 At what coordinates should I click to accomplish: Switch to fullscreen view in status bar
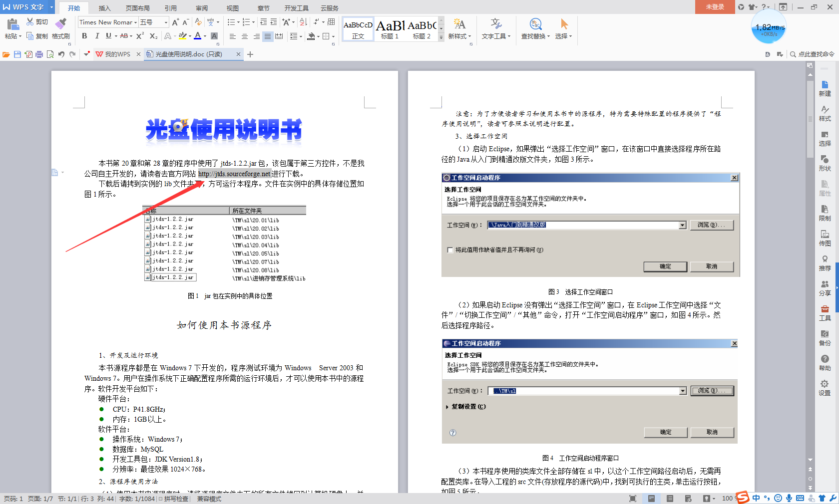(x=633, y=499)
